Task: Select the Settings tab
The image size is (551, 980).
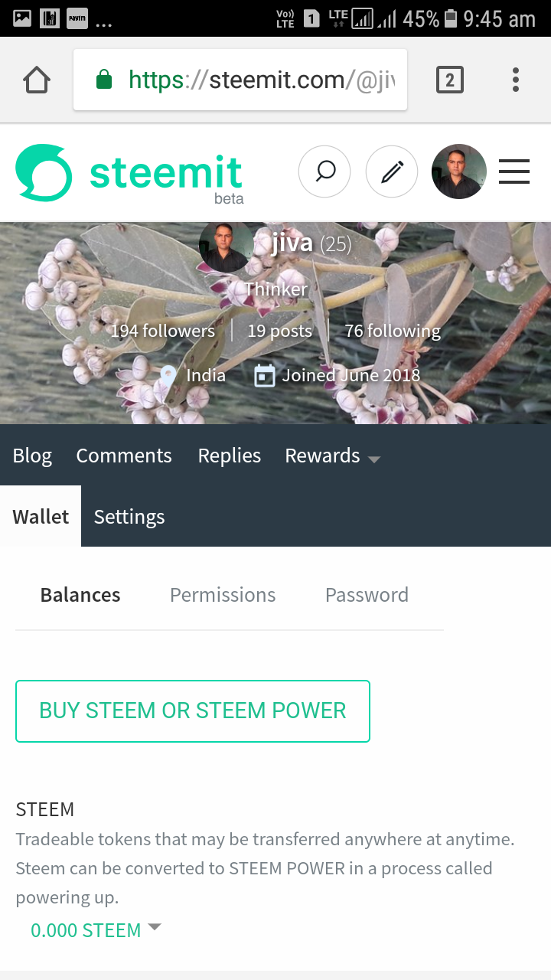Action: tap(129, 517)
